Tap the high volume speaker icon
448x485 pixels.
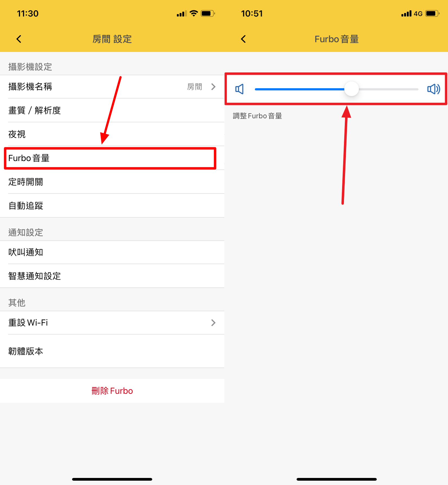433,89
